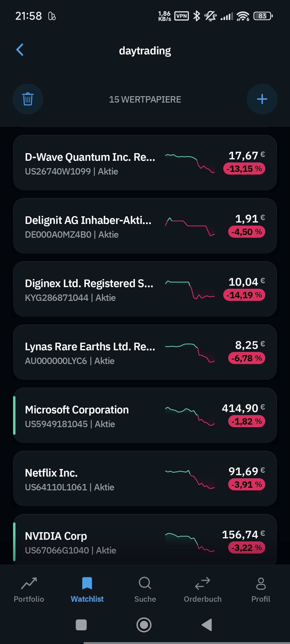
Task: Tap the blue back arrow icon
Action: (20, 50)
